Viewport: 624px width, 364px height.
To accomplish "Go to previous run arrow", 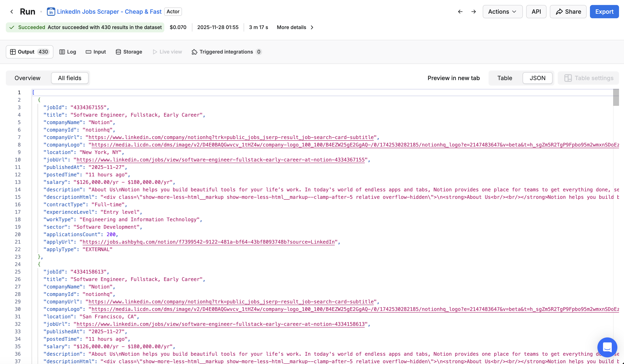I will click(x=460, y=12).
